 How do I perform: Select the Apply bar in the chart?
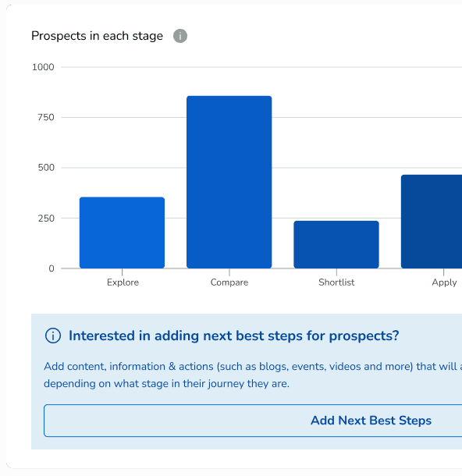click(x=432, y=222)
